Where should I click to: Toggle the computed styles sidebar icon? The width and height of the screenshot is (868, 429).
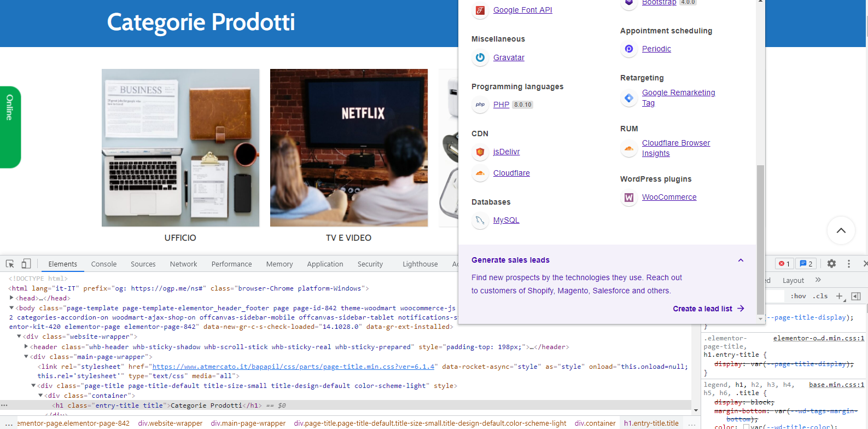856,296
